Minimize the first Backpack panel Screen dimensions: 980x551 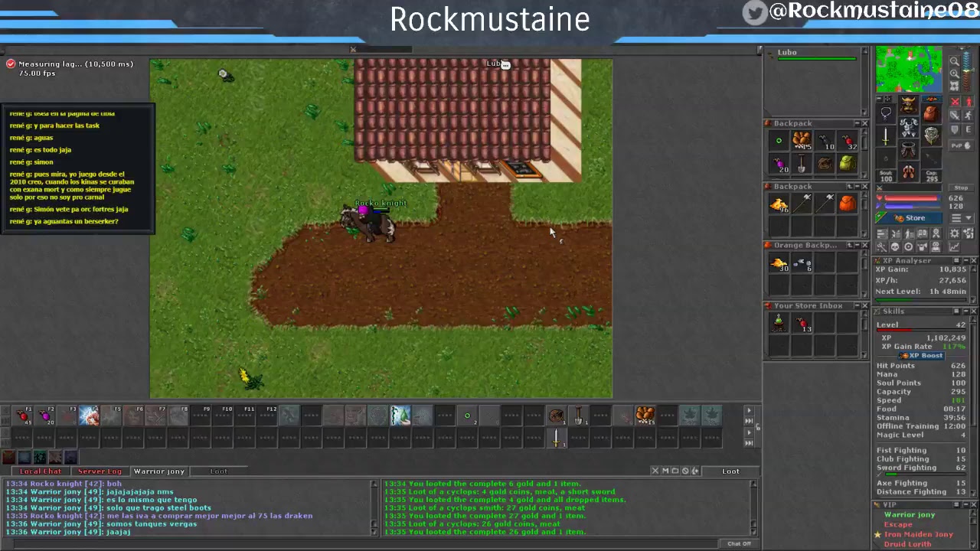[x=857, y=123]
